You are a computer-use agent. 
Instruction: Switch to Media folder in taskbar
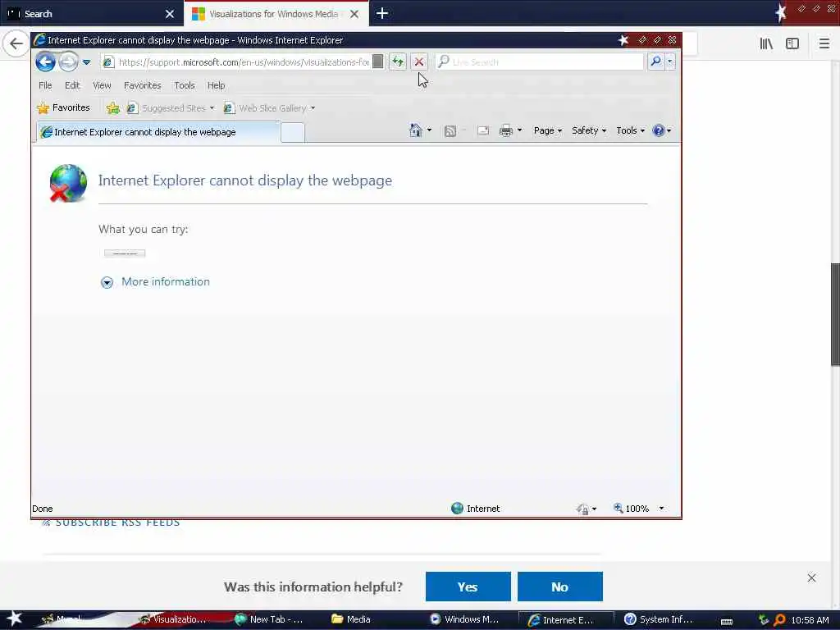point(351,619)
